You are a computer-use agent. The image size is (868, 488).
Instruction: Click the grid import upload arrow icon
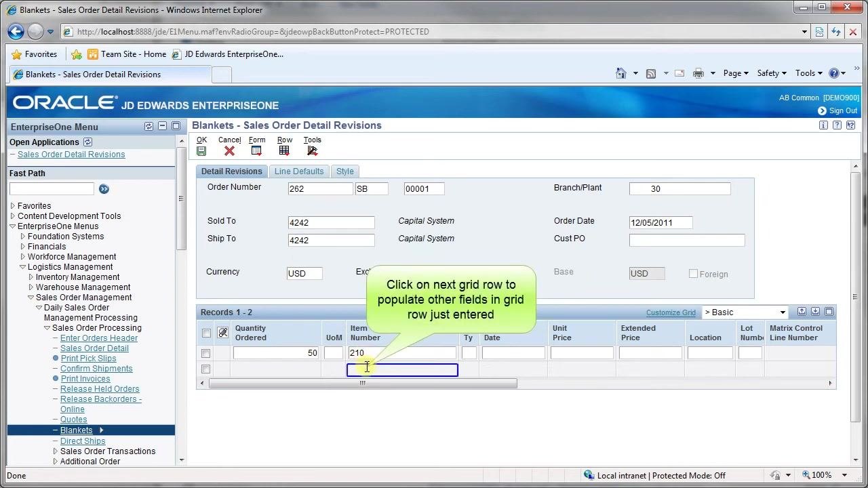(802, 312)
